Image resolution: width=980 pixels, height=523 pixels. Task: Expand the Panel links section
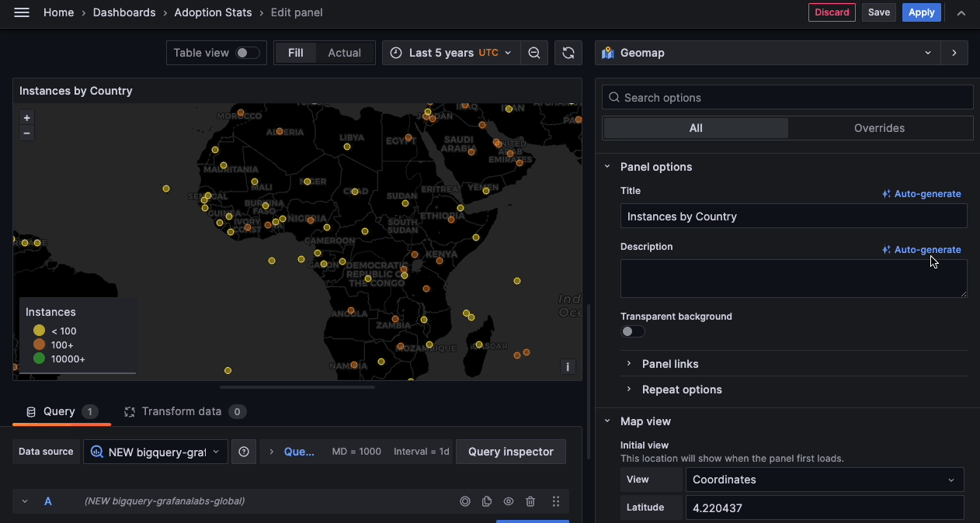pyautogui.click(x=670, y=364)
